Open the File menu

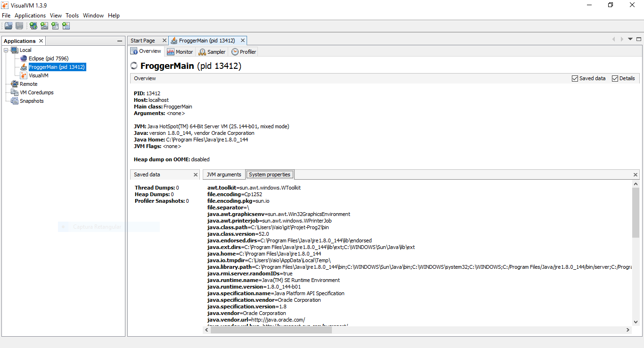tap(6, 16)
